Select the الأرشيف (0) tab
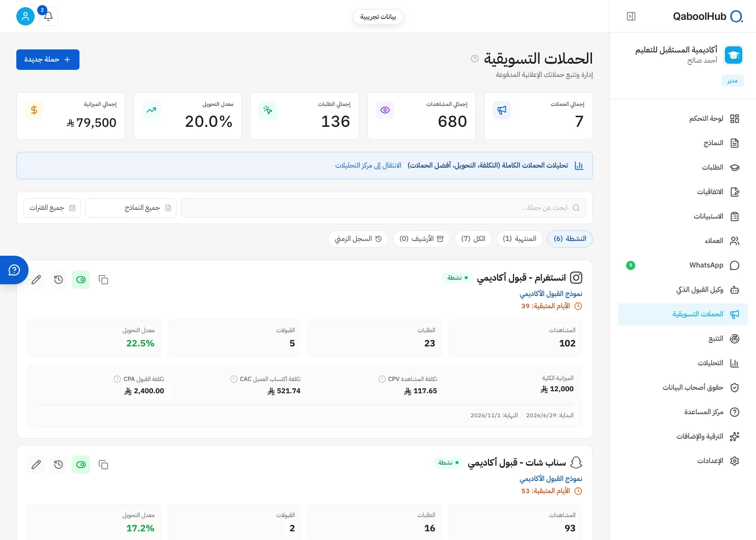The image size is (756, 540). click(x=421, y=239)
